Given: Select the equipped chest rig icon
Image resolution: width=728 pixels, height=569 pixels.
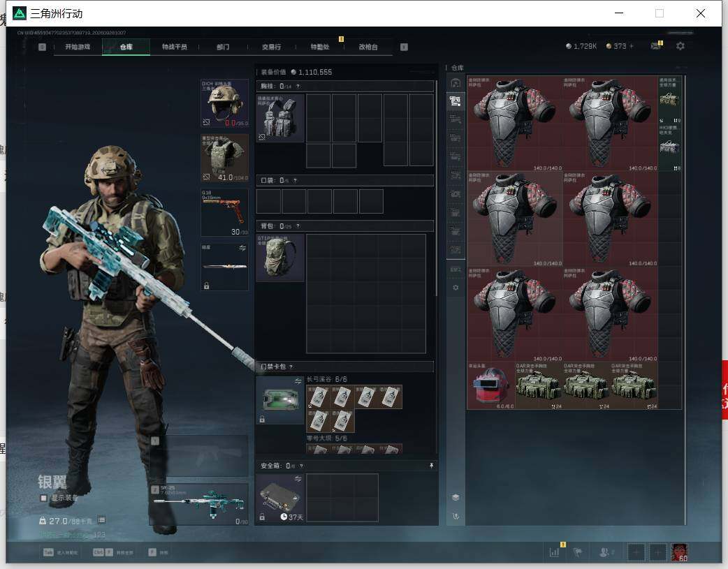Looking at the screenshot, I should [280, 118].
